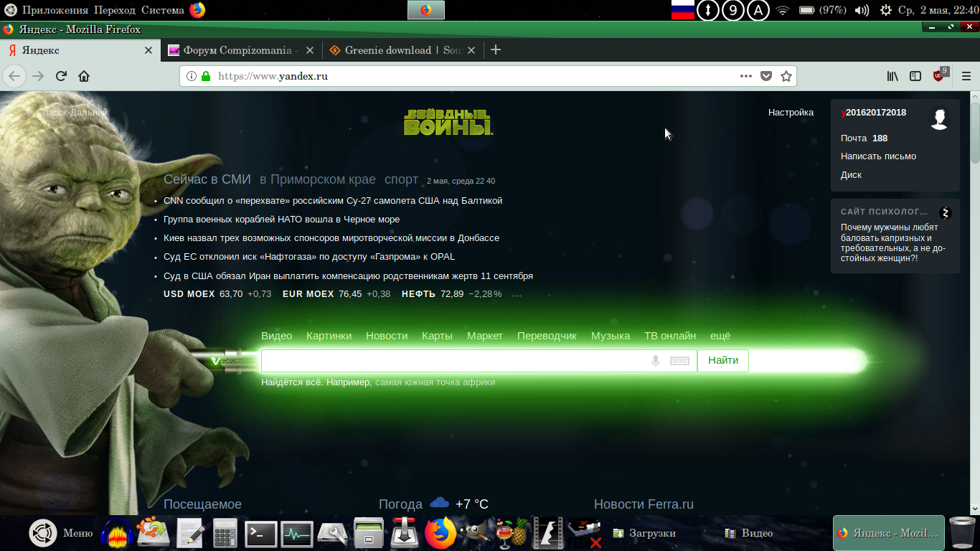980x551 pixels.
Task: Click the voice search microphone icon
Action: click(x=655, y=361)
